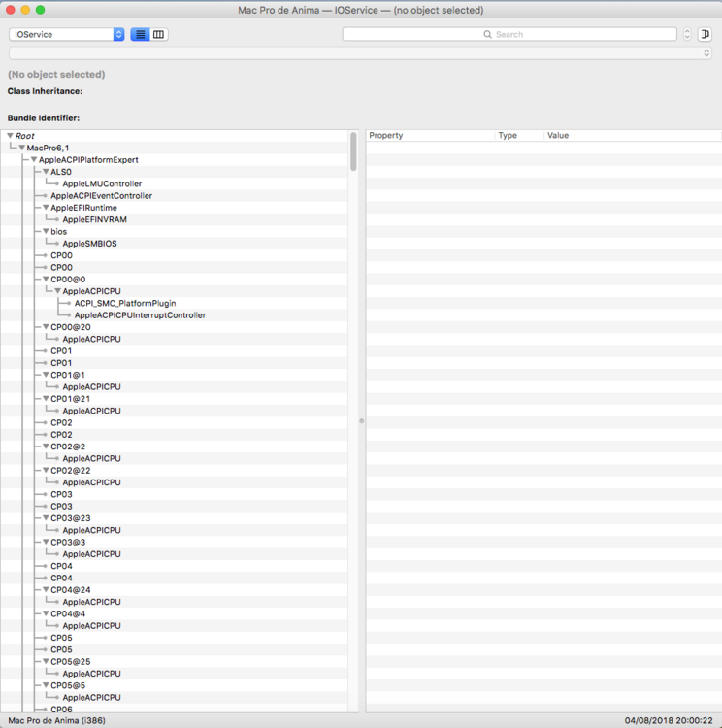Click the search field
The height and width of the screenshot is (728, 722).
(x=509, y=34)
